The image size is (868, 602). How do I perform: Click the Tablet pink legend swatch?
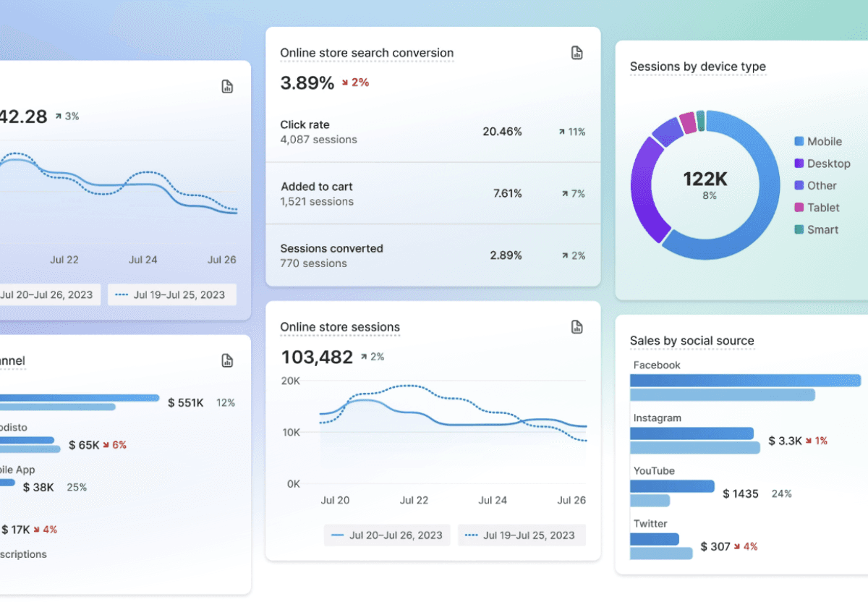tap(799, 208)
